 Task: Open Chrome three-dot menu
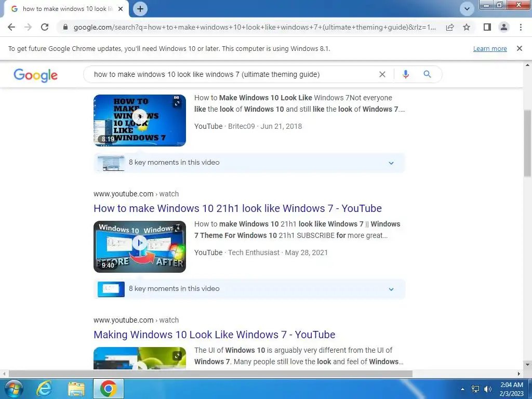click(x=521, y=27)
